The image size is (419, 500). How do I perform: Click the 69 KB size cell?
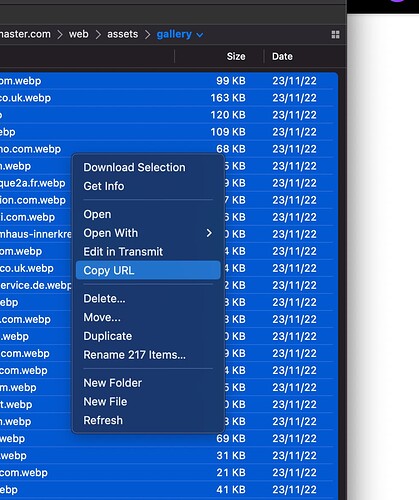tap(231, 439)
